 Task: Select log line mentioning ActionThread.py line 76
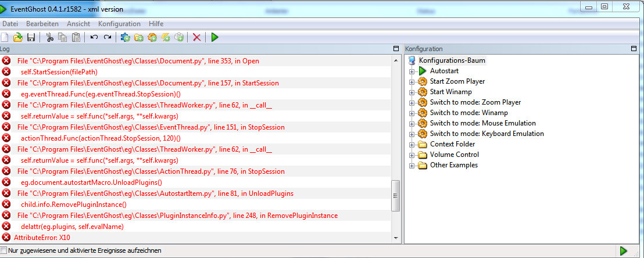click(195, 171)
